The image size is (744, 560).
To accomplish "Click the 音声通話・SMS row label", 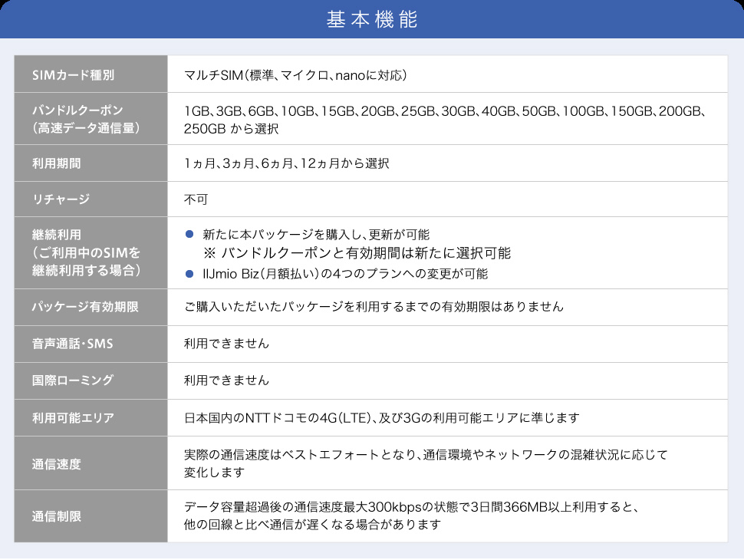I will (x=72, y=344).
